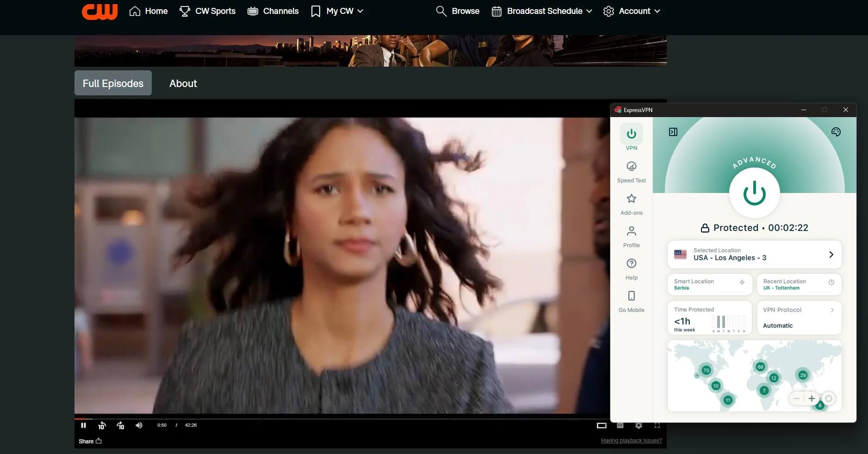This screenshot has height=454, width=868.
Task: Toggle fullscreen on the video player
Action: pyautogui.click(x=657, y=425)
